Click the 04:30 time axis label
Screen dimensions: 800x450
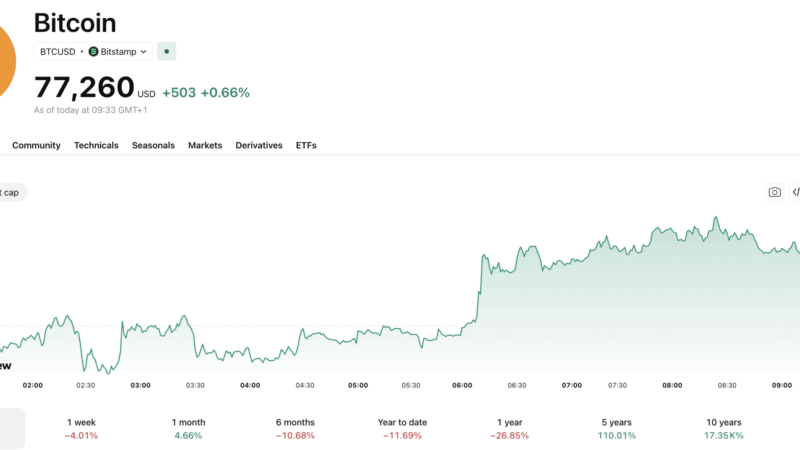[305, 385]
